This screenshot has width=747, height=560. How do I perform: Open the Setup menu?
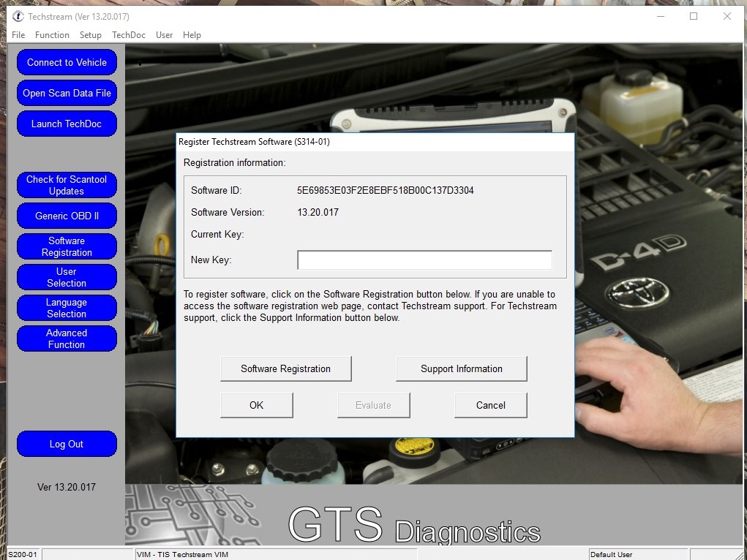coord(90,34)
